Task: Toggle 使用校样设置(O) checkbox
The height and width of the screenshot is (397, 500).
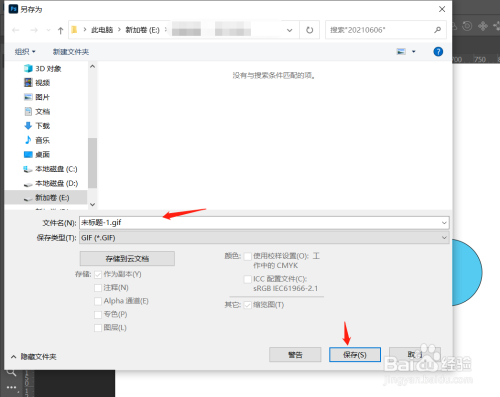Action: (x=248, y=256)
